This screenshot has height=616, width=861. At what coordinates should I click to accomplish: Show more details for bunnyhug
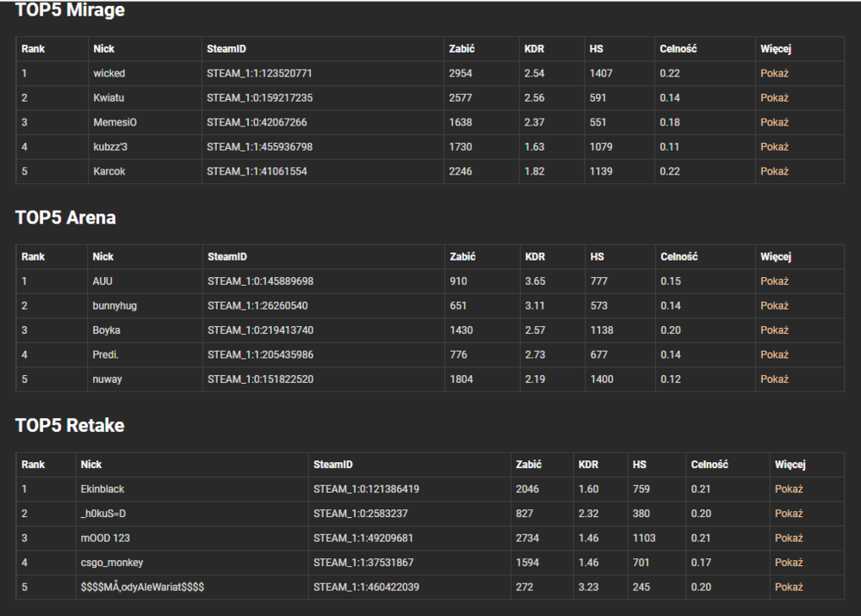click(x=774, y=306)
